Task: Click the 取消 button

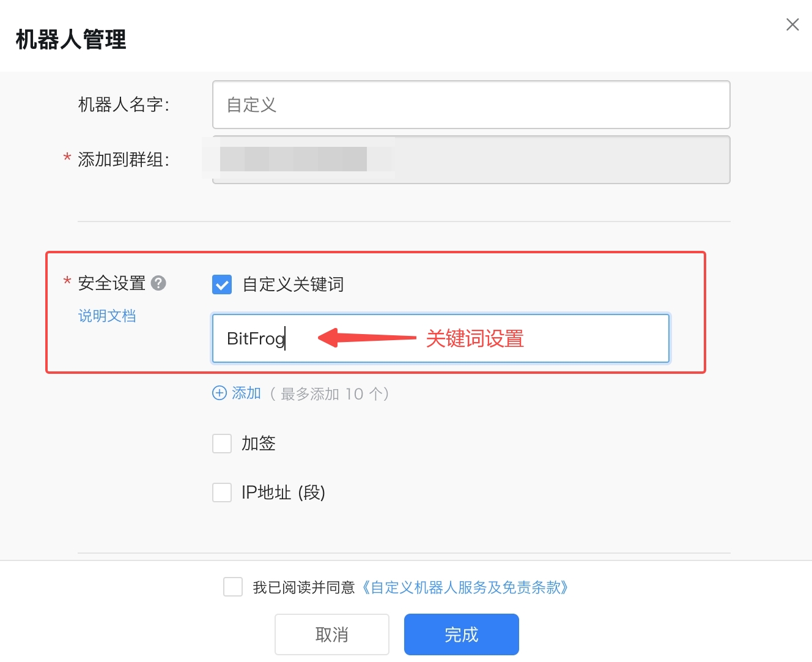Action: click(332, 634)
